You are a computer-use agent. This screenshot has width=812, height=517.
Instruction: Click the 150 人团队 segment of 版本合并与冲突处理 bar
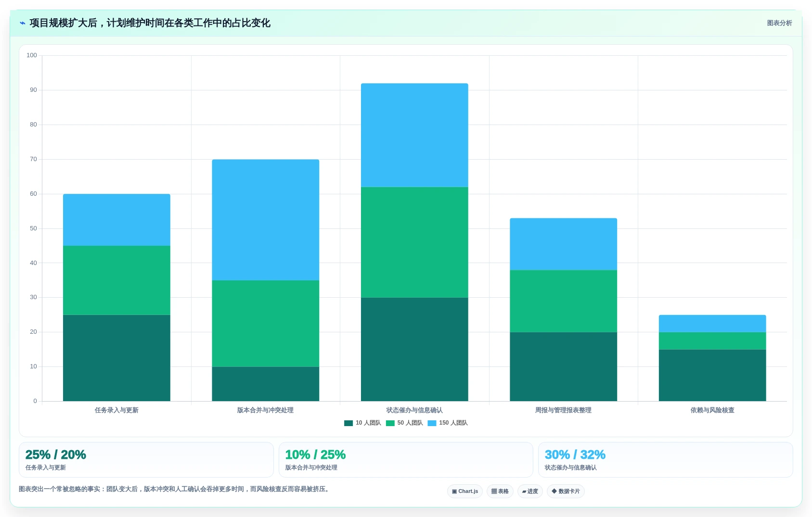[266, 220]
